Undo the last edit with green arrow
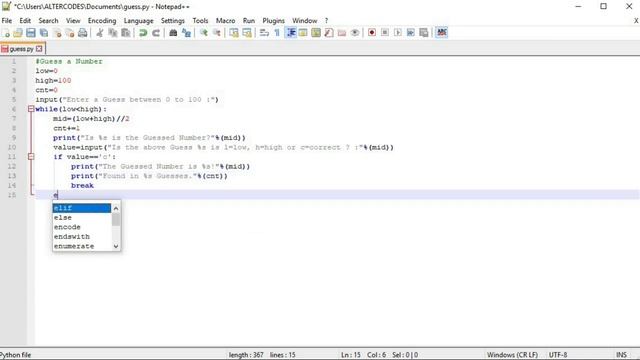 tap(143, 33)
